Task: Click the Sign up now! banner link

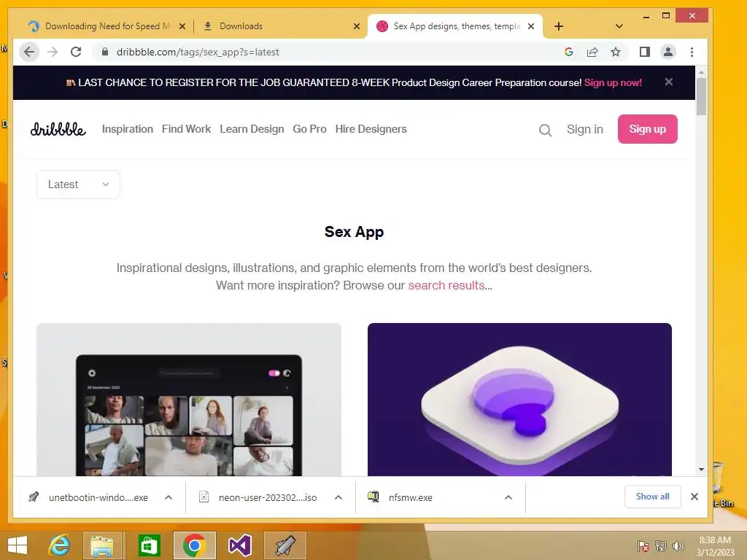Action: pos(613,82)
